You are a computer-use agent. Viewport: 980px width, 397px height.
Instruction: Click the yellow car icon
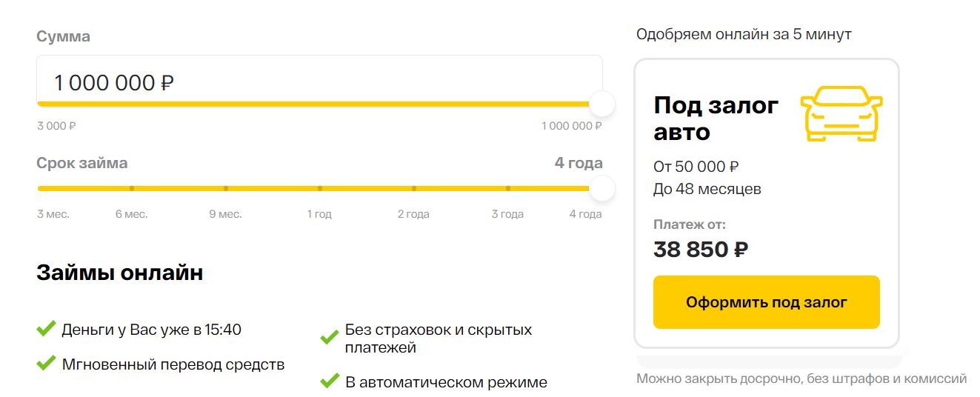(x=841, y=113)
